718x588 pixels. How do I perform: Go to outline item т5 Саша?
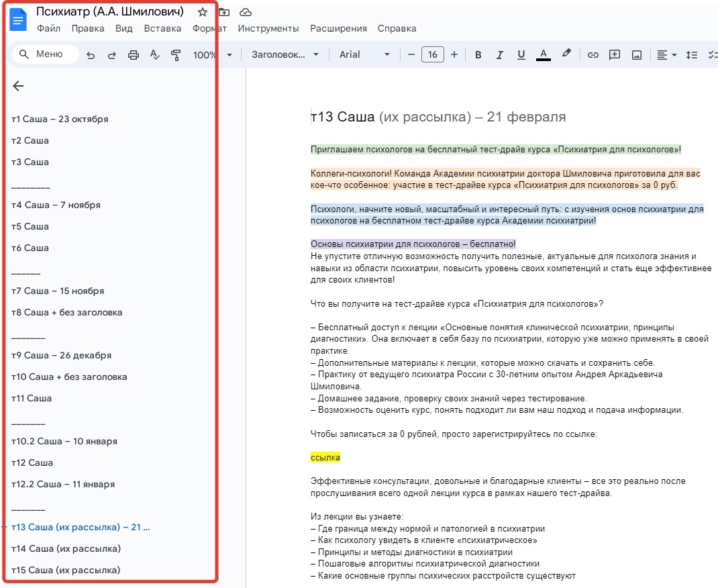click(30, 227)
